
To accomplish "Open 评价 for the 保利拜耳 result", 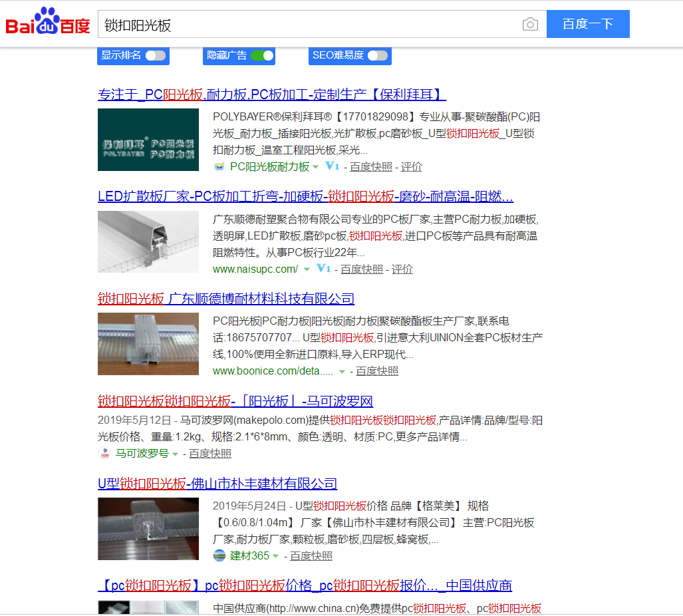I will pos(411,167).
